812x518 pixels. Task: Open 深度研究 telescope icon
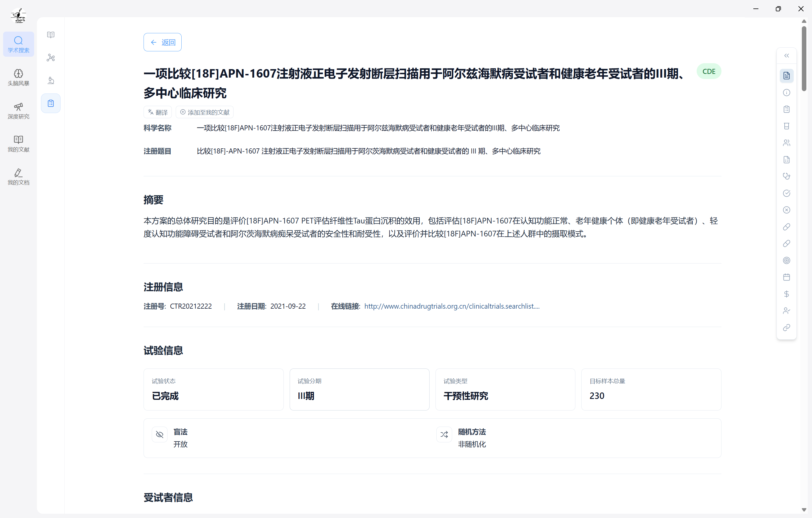[18, 110]
